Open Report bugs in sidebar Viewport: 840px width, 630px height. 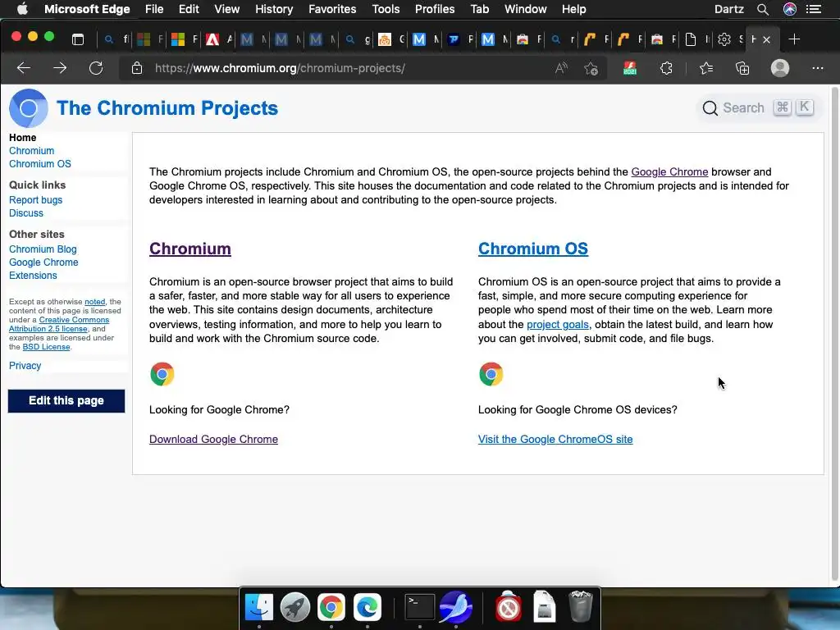click(35, 200)
